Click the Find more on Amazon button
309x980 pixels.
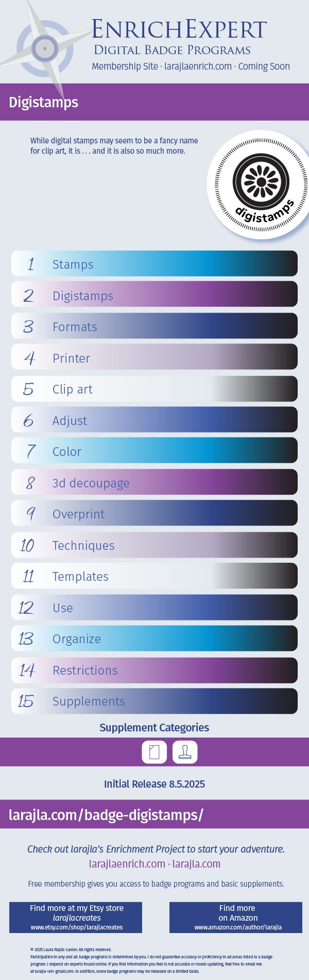pos(236,918)
